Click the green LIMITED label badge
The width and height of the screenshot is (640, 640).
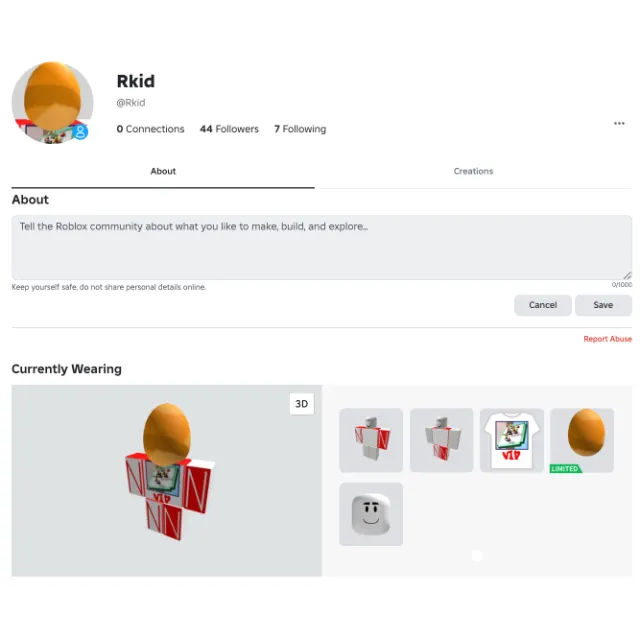click(566, 469)
